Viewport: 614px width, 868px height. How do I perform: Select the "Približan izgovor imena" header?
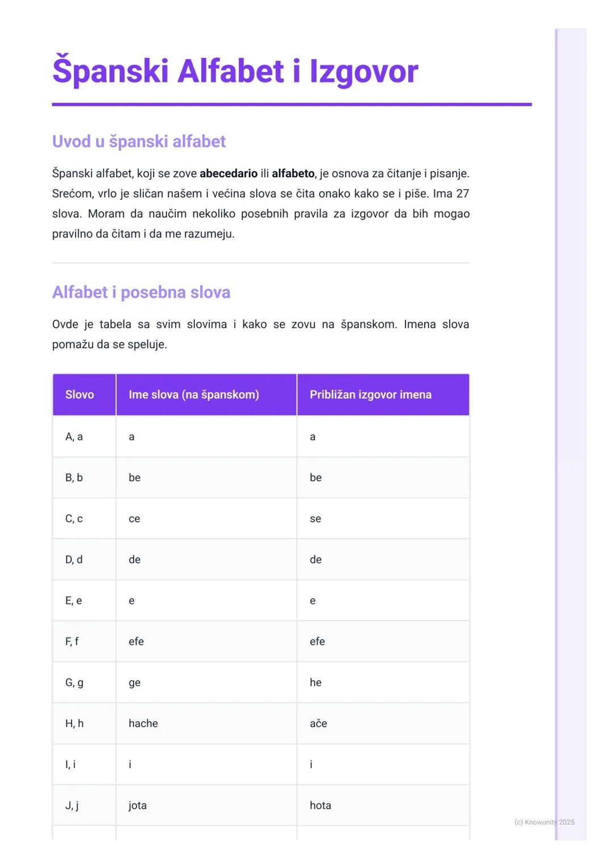coord(371,395)
